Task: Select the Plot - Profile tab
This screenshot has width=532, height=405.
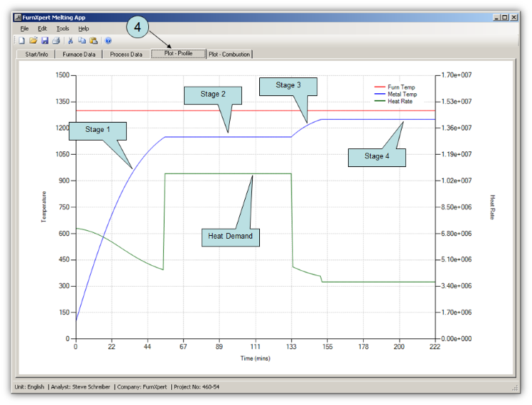Action: pos(178,53)
